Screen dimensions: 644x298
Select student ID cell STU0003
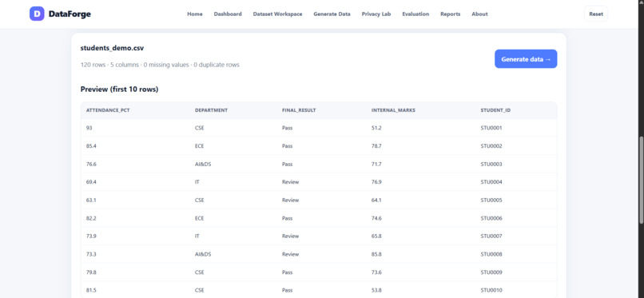tap(491, 165)
